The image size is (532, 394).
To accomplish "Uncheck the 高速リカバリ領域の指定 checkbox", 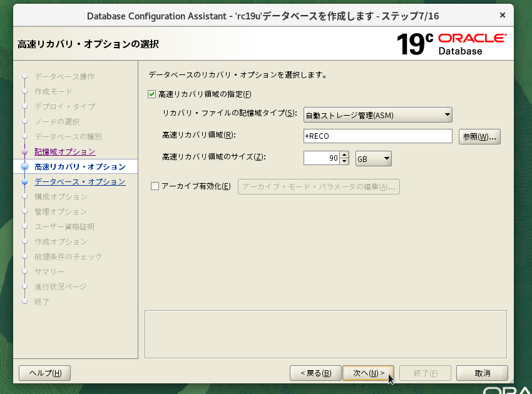I will tap(151, 94).
